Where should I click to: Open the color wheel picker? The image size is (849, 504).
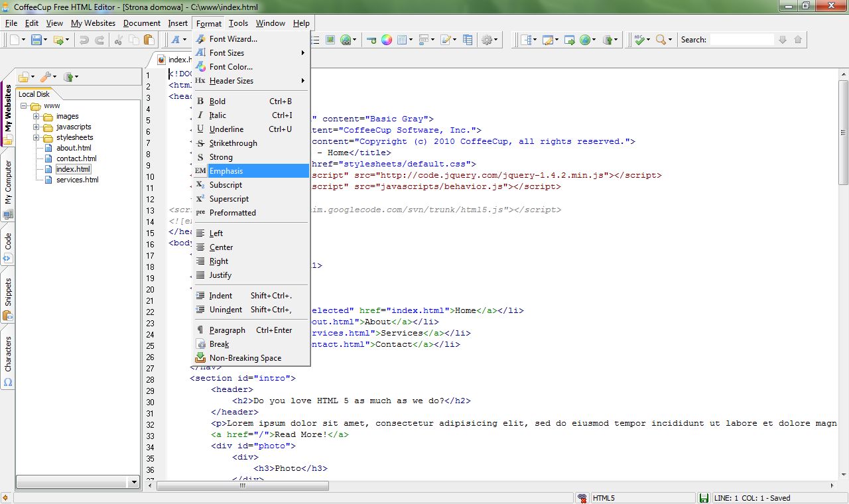pyautogui.click(x=387, y=40)
